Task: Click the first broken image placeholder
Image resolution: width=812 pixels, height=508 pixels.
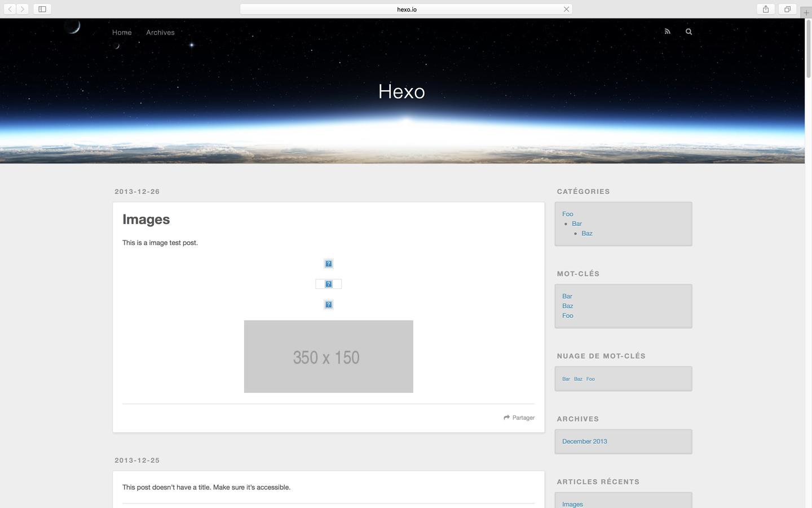Action: click(328, 263)
